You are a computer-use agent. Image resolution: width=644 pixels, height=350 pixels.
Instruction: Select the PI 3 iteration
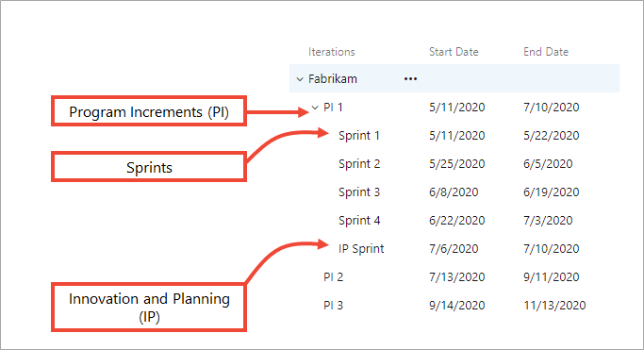click(x=333, y=306)
